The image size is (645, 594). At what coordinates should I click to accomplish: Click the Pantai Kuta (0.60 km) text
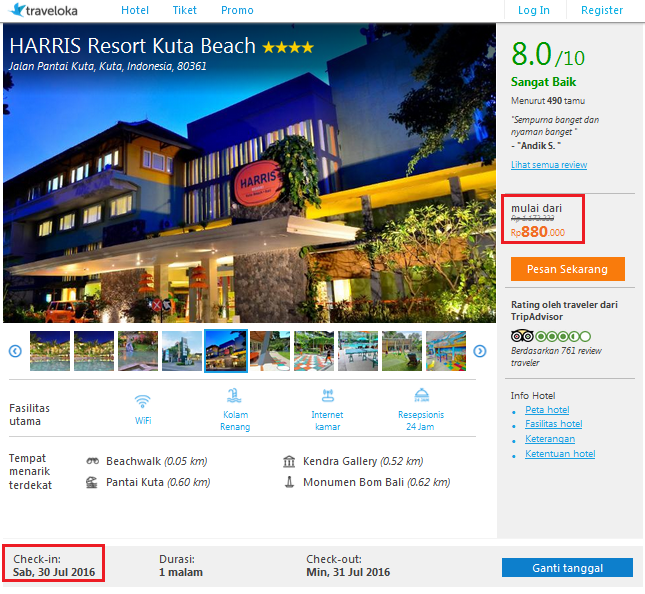coord(158,482)
